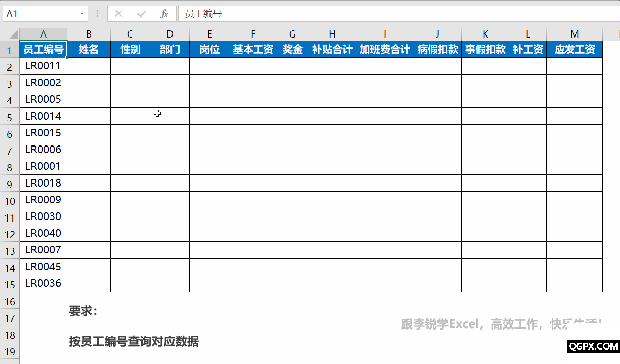Select column F header
This screenshot has height=364, width=620.
(x=253, y=34)
